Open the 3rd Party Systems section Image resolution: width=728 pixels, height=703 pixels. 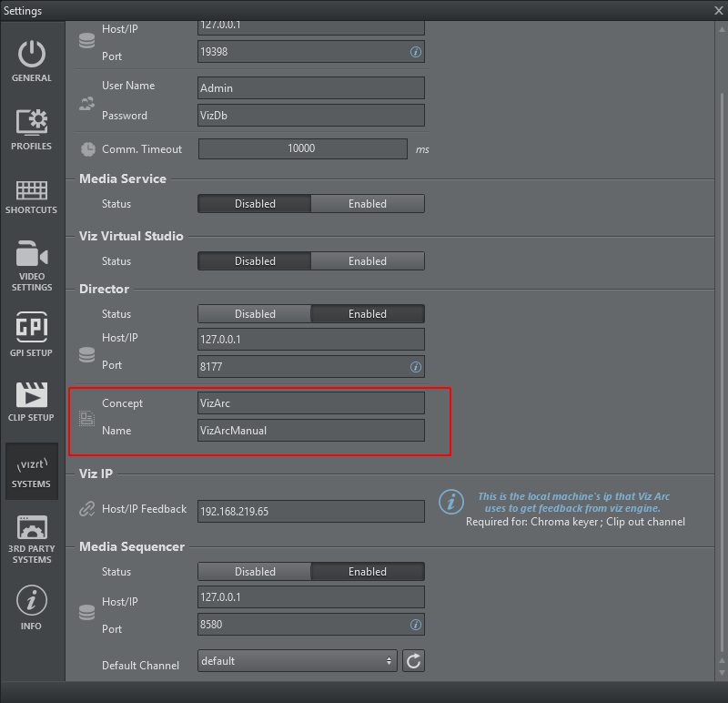click(x=32, y=539)
